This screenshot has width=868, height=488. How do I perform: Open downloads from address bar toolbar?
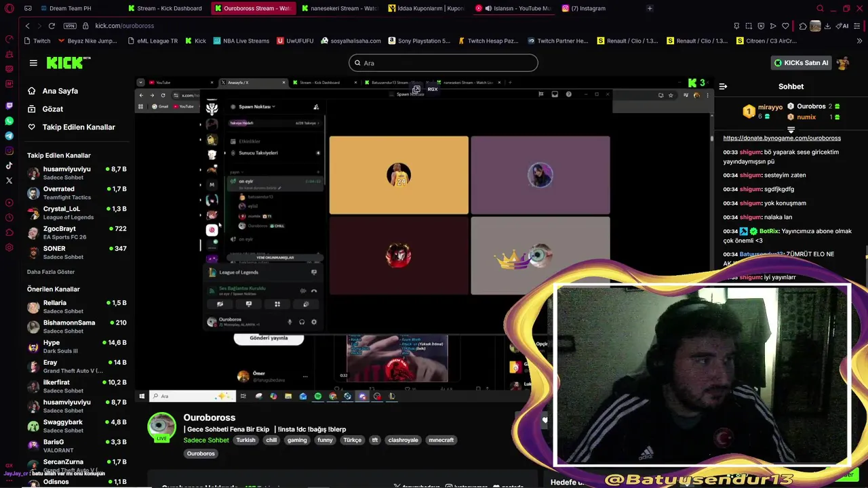pos(827,26)
